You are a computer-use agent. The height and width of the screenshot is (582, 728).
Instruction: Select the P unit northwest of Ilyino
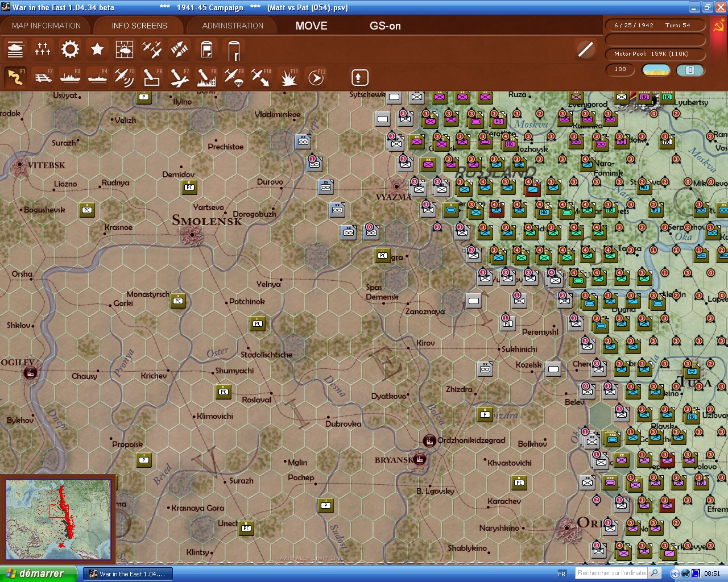(144, 97)
